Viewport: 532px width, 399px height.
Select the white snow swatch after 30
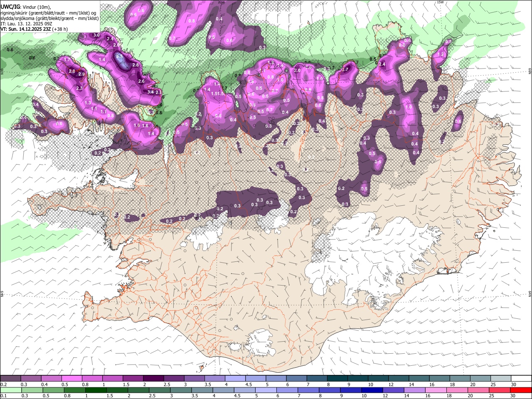(x=521, y=379)
